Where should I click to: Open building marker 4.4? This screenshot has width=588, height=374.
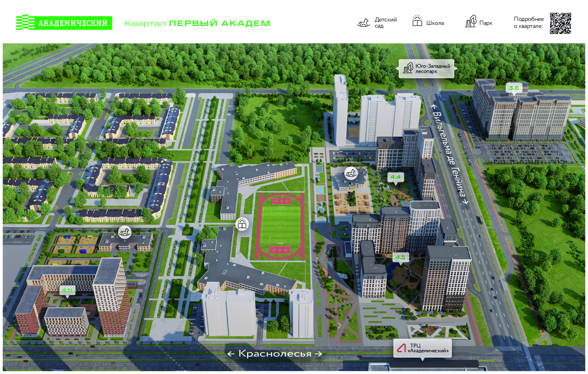[x=395, y=177]
